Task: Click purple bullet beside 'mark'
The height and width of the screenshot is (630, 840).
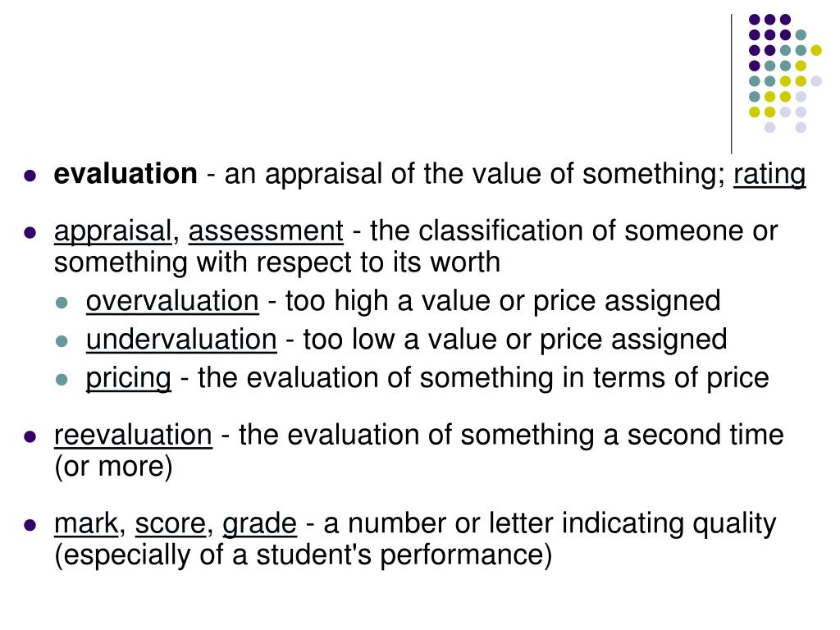Action: pyautogui.click(x=30, y=525)
